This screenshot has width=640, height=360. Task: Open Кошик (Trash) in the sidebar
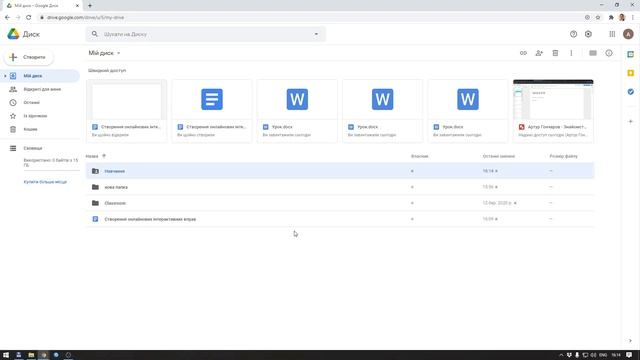click(x=30, y=129)
